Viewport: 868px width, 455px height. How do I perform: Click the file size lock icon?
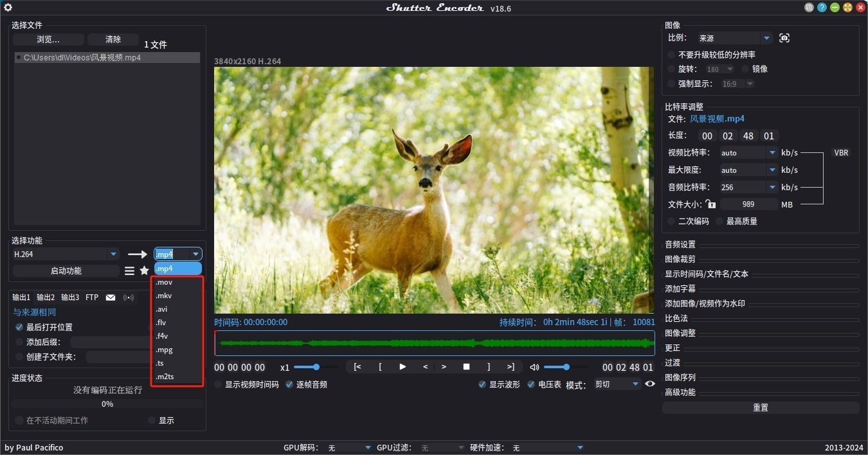point(710,204)
